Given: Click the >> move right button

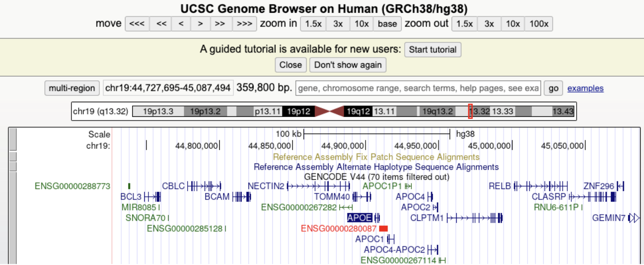Looking at the screenshot, I should [220, 24].
